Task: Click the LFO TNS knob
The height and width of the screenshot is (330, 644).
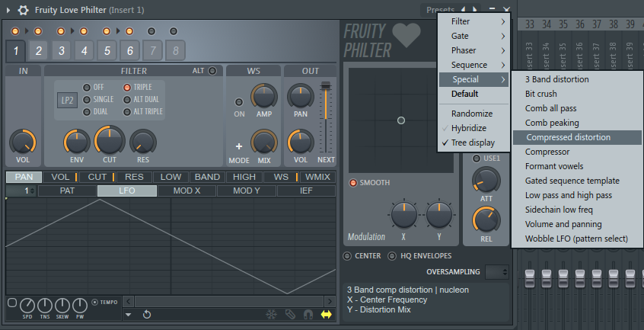Action: [x=45, y=306]
